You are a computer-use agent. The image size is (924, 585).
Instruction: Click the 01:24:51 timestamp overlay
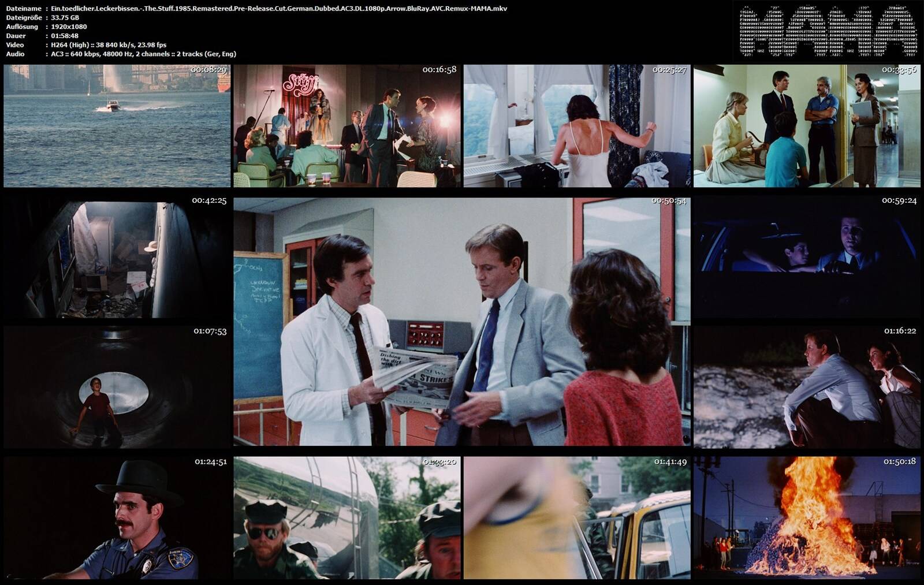(211, 462)
